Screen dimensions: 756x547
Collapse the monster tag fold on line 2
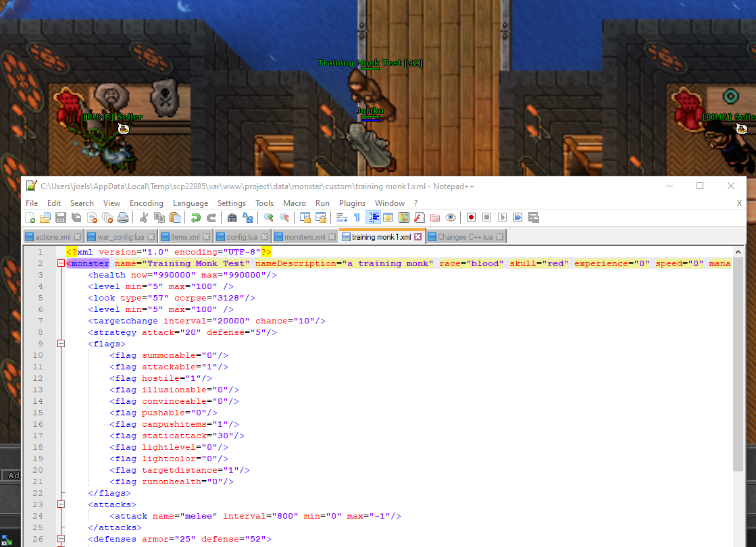point(61,263)
